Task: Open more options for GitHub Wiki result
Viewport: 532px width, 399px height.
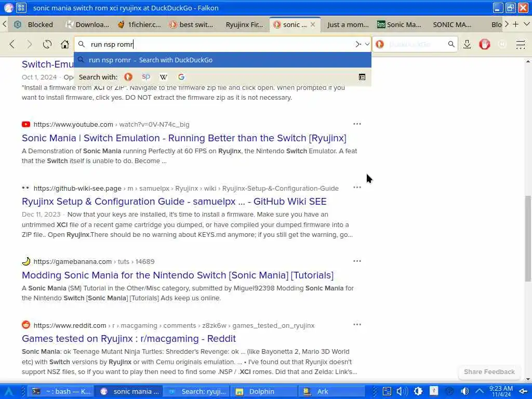Action: (357, 187)
